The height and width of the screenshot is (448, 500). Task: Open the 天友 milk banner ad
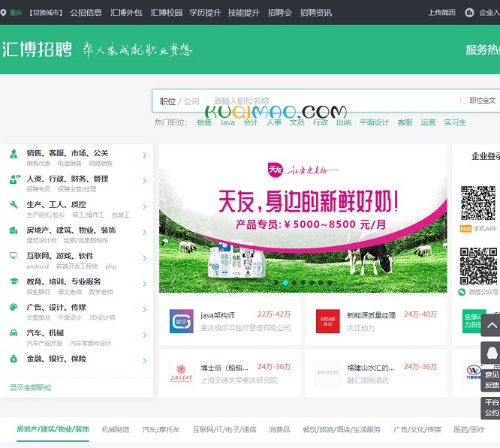tap(303, 218)
